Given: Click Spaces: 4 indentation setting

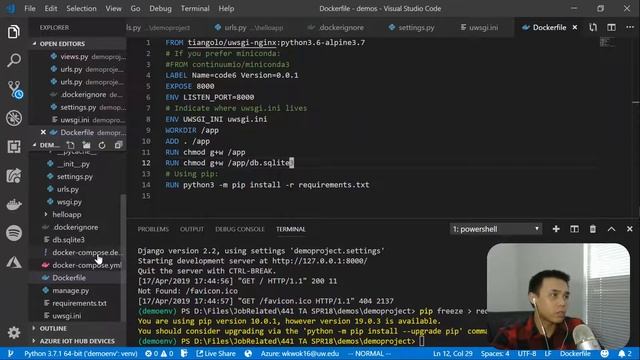Looking at the screenshot, I should coord(495,353).
